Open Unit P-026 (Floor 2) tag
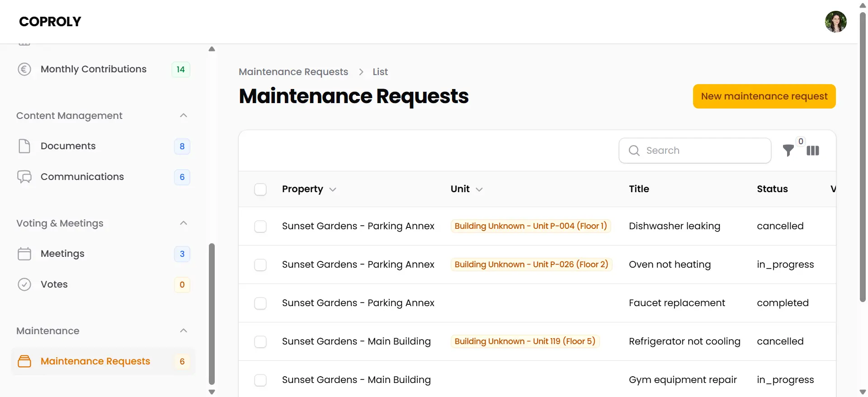The height and width of the screenshot is (397, 868). pyautogui.click(x=531, y=265)
